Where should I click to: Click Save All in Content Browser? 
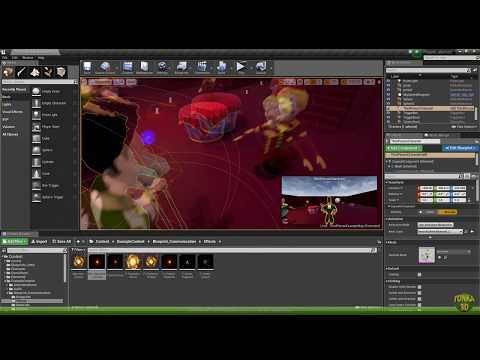tap(62, 241)
